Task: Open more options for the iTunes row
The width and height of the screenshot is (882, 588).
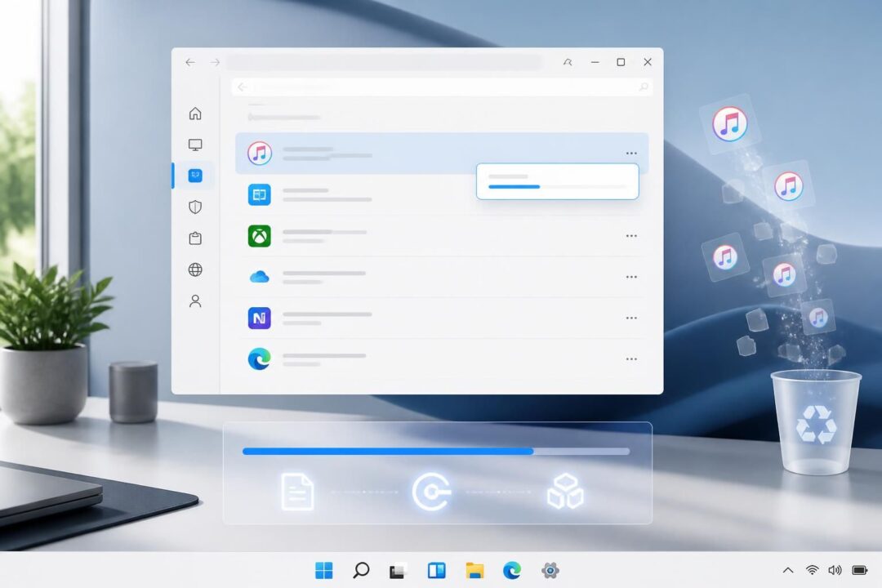Action: 631,153
